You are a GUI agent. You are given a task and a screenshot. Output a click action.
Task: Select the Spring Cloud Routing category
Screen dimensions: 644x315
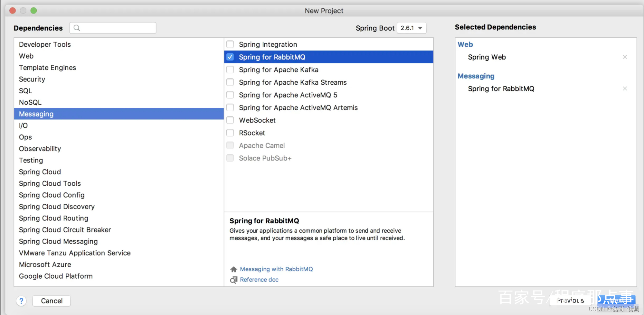coord(119,218)
